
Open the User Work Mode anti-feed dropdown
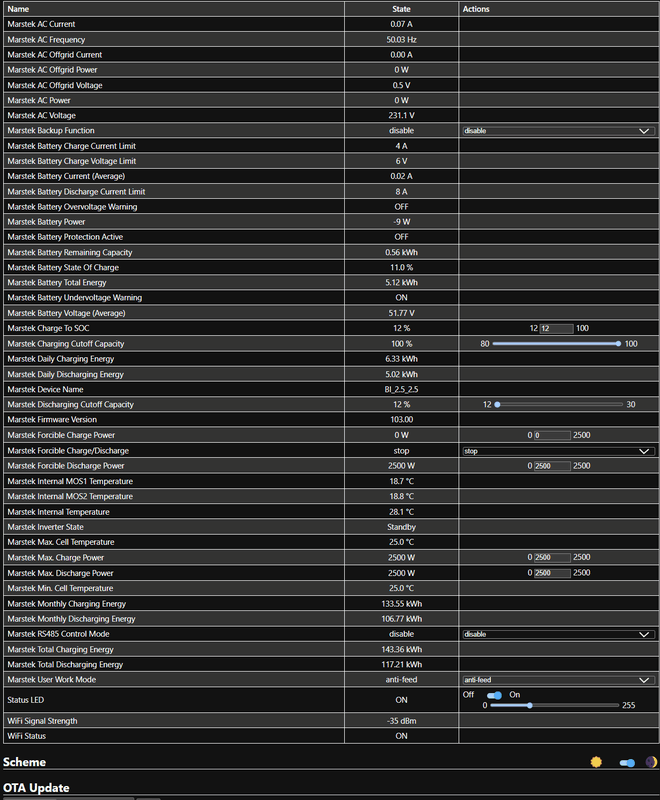pos(559,680)
